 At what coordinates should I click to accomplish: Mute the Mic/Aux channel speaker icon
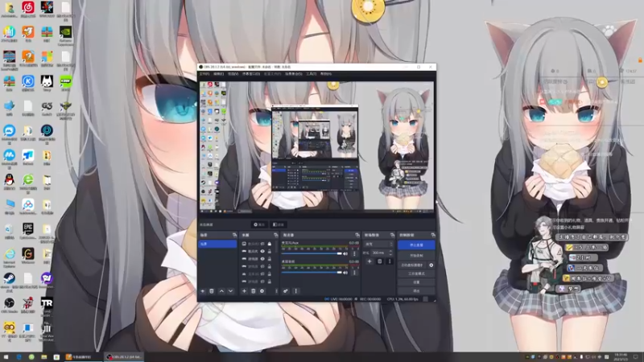click(x=345, y=253)
